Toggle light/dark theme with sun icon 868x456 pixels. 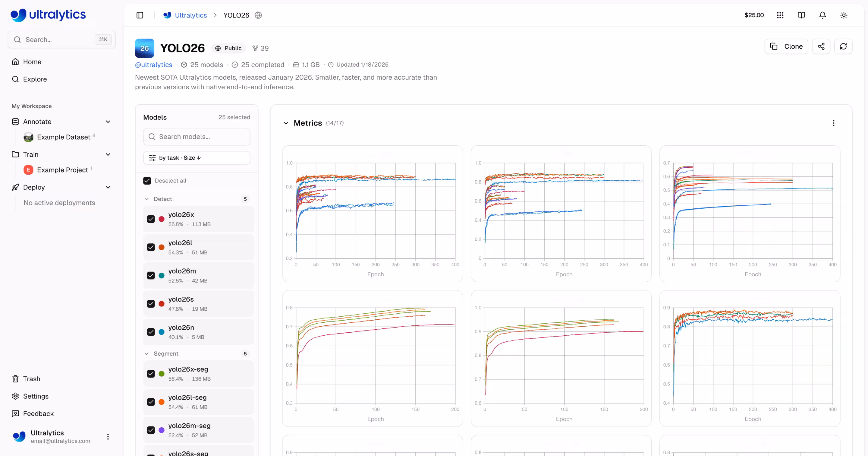coord(843,15)
